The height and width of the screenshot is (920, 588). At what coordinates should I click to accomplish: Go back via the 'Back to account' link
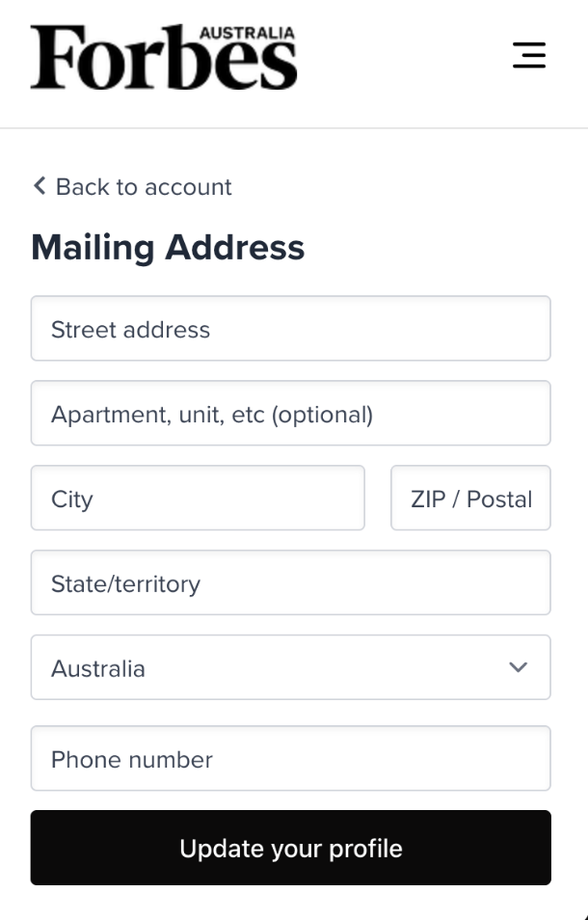point(143,187)
